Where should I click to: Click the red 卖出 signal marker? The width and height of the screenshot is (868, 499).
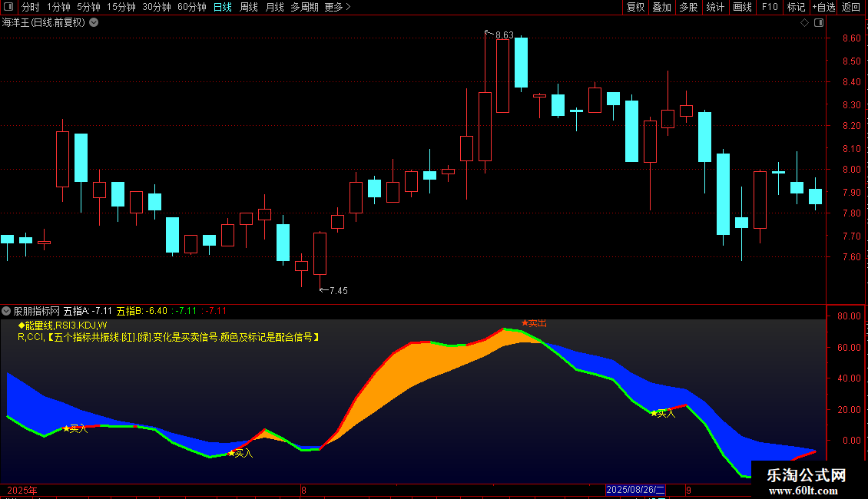click(x=534, y=323)
